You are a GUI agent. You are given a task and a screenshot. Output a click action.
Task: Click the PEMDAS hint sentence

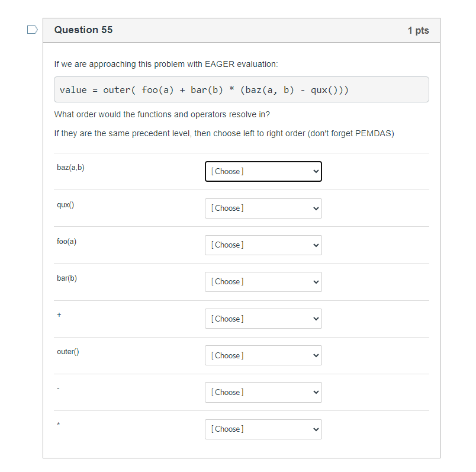point(224,133)
